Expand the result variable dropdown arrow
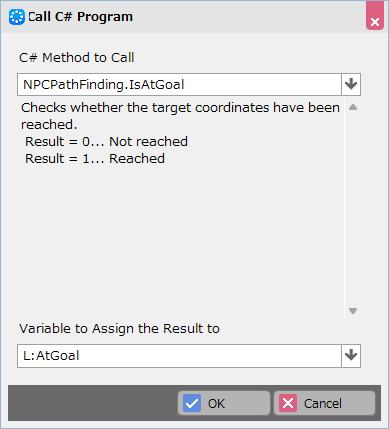 tap(351, 356)
